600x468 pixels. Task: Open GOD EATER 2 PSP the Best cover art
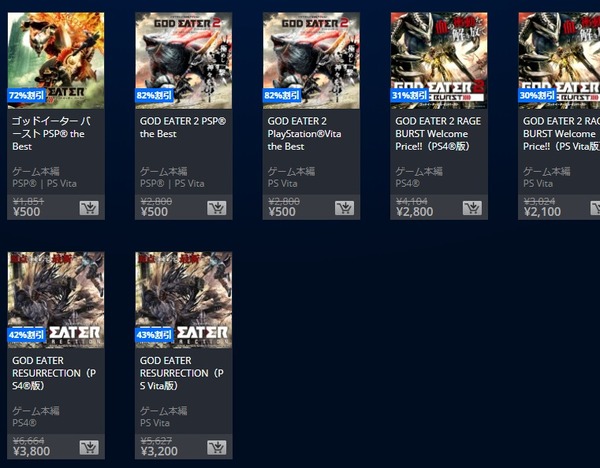(184, 60)
